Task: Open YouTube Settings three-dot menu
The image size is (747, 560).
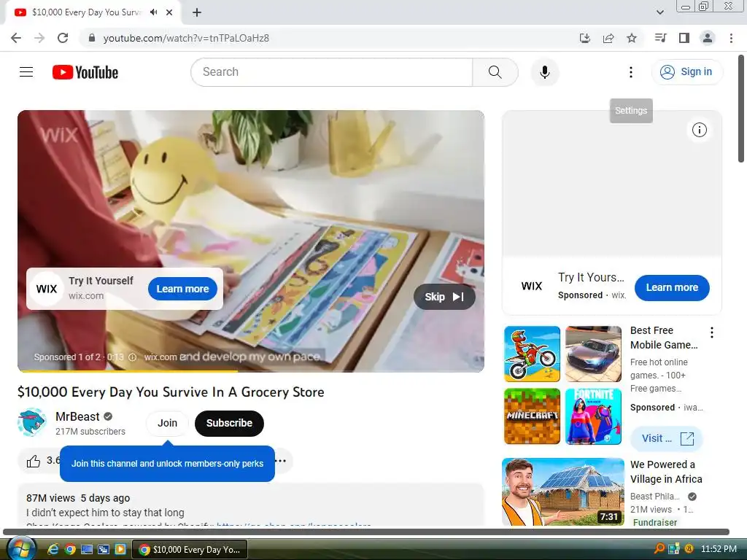Action: point(631,72)
